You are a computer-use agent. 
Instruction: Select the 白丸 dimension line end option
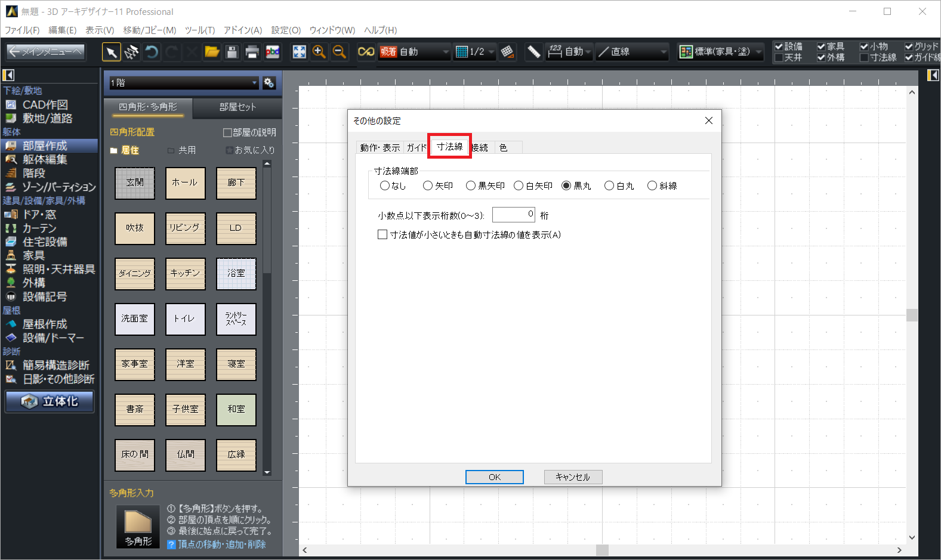click(x=609, y=186)
